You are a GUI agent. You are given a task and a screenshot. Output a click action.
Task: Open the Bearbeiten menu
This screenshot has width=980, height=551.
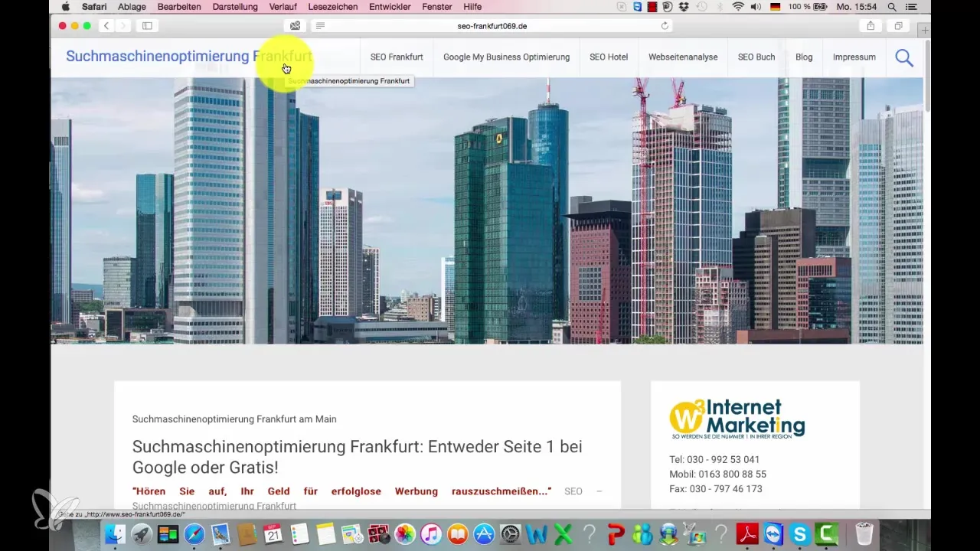pyautogui.click(x=179, y=7)
